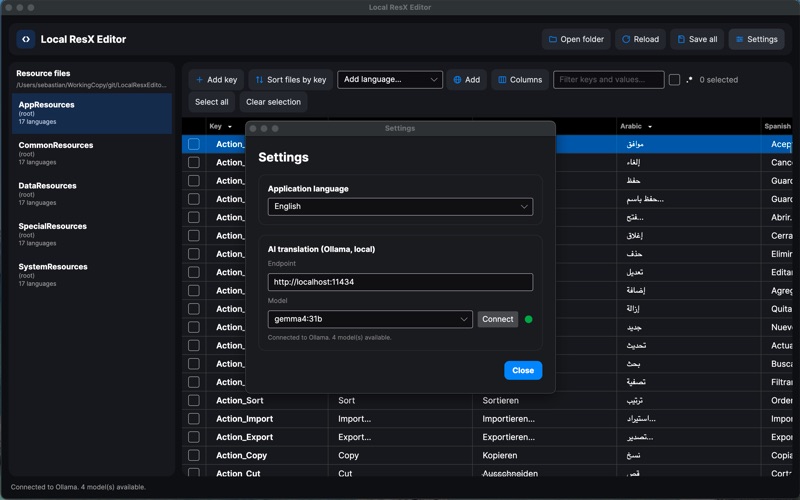The image size is (800, 500).
Task: Click the English Copy value cell
Action: pos(400,456)
